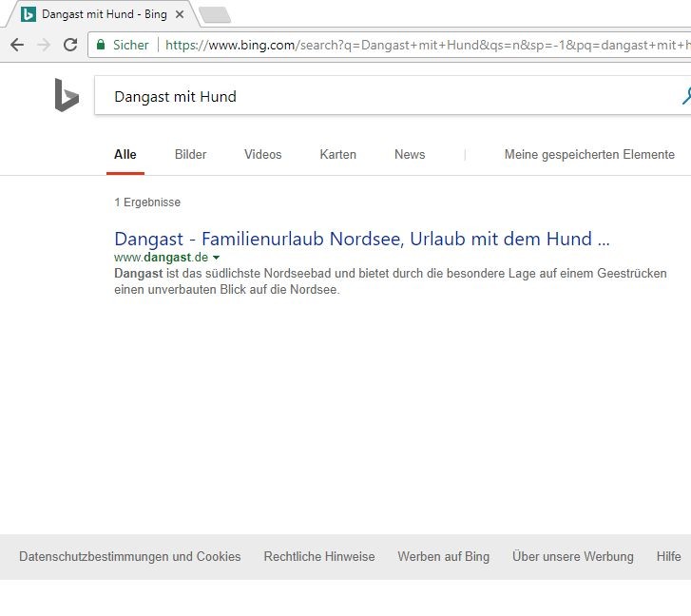
Task: Click the Bing favicon on the tab
Action: point(29,14)
